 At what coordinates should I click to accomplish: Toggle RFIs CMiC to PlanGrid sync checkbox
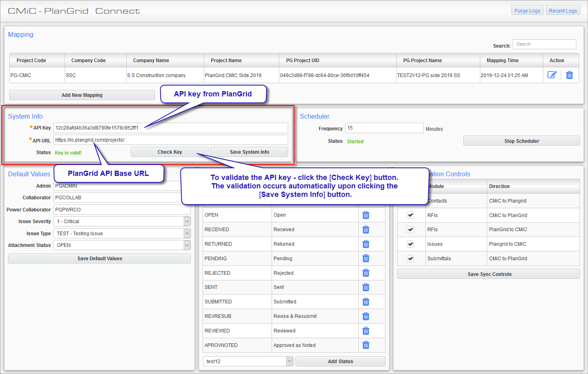(x=410, y=215)
